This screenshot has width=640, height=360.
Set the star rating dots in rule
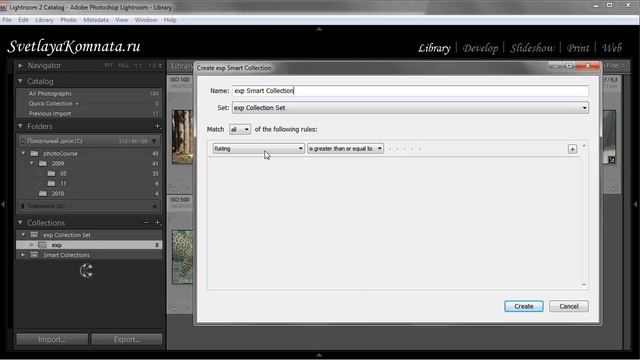tap(404, 149)
